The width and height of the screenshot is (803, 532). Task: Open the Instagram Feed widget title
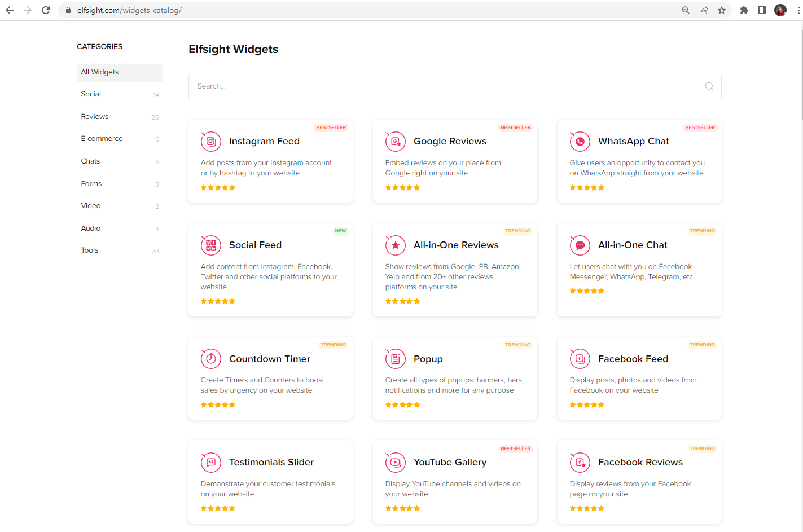[264, 142]
